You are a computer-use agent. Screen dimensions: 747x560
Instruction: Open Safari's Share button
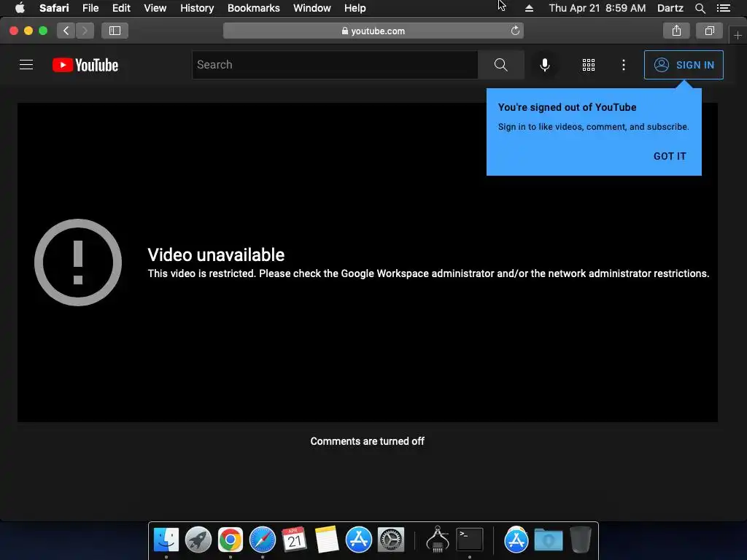676,31
